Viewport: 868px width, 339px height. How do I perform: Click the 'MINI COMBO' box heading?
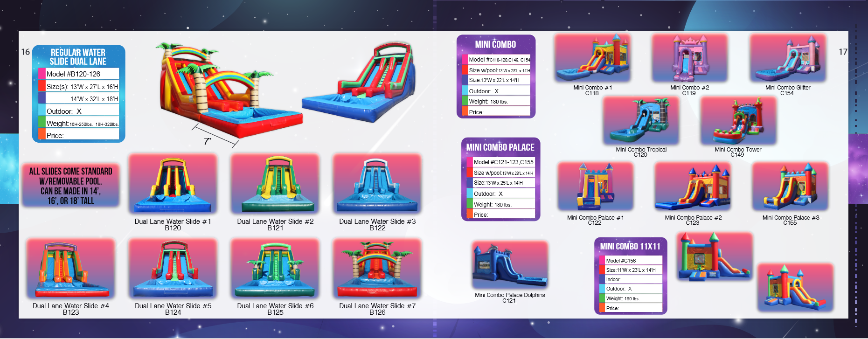(495, 44)
